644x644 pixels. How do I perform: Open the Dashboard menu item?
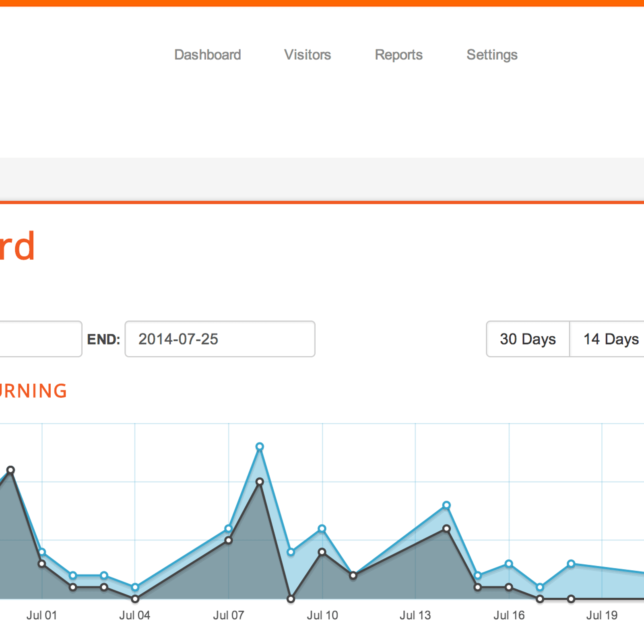207,55
